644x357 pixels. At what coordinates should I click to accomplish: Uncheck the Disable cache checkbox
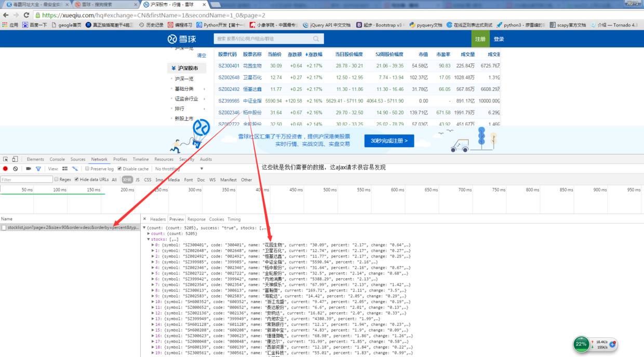120,169
